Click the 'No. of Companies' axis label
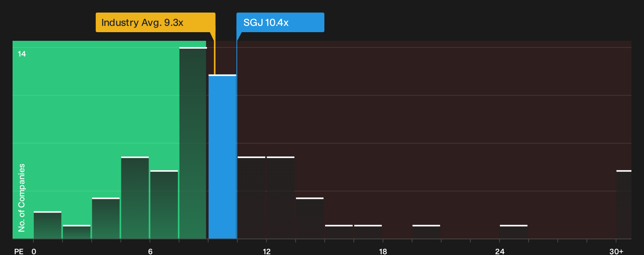Image resolution: width=644 pixels, height=255 pixels. (x=22, y=198)
